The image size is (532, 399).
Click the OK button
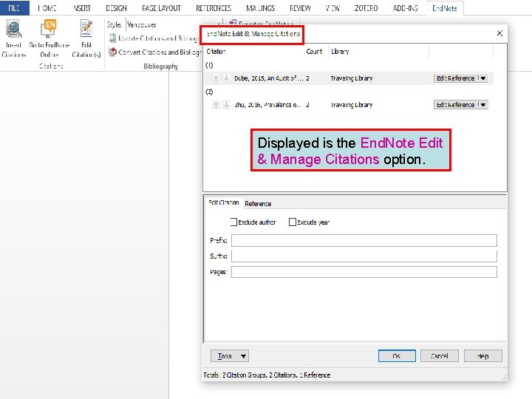[x=397, y=356]
